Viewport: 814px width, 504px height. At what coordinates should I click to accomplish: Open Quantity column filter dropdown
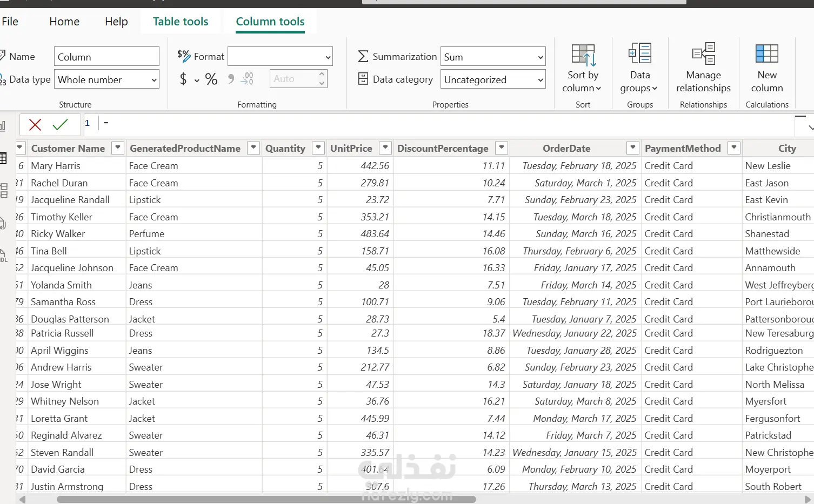318,147
